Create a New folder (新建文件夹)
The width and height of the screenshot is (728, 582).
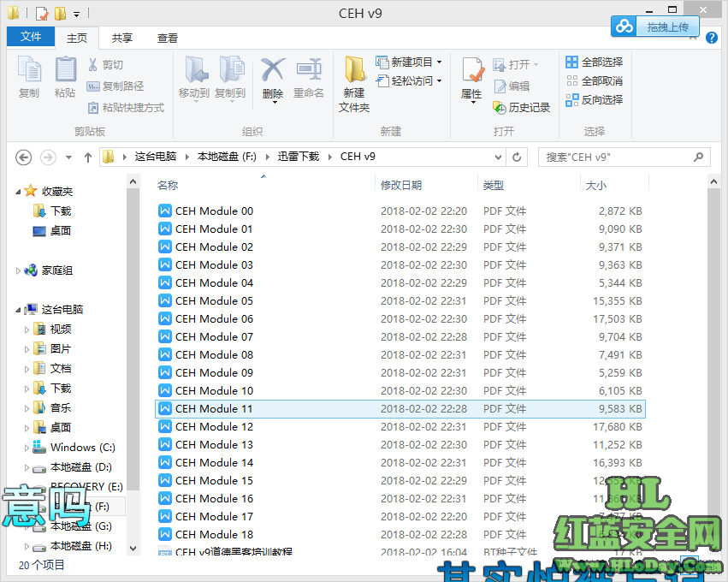click(x=354, y=84)
